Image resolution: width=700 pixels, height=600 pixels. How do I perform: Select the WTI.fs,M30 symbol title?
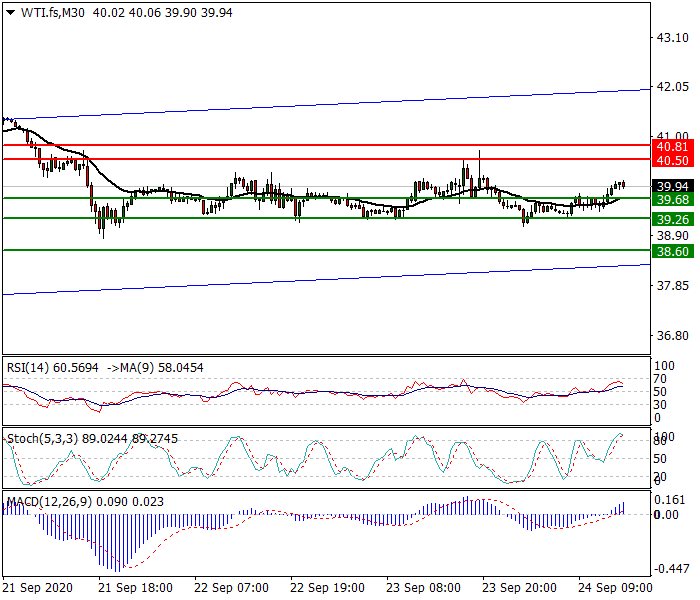(53, 13)
